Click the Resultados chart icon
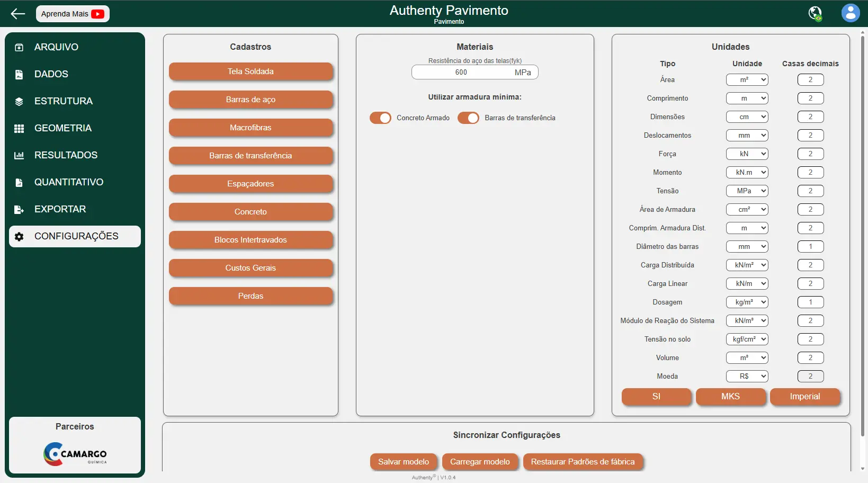 tap(19, 156)
